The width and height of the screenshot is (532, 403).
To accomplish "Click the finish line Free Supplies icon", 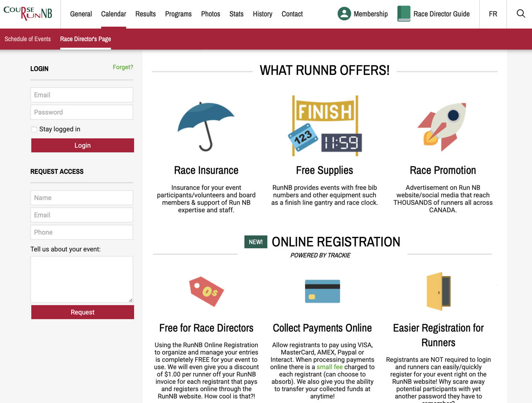I will click(325, 126).
